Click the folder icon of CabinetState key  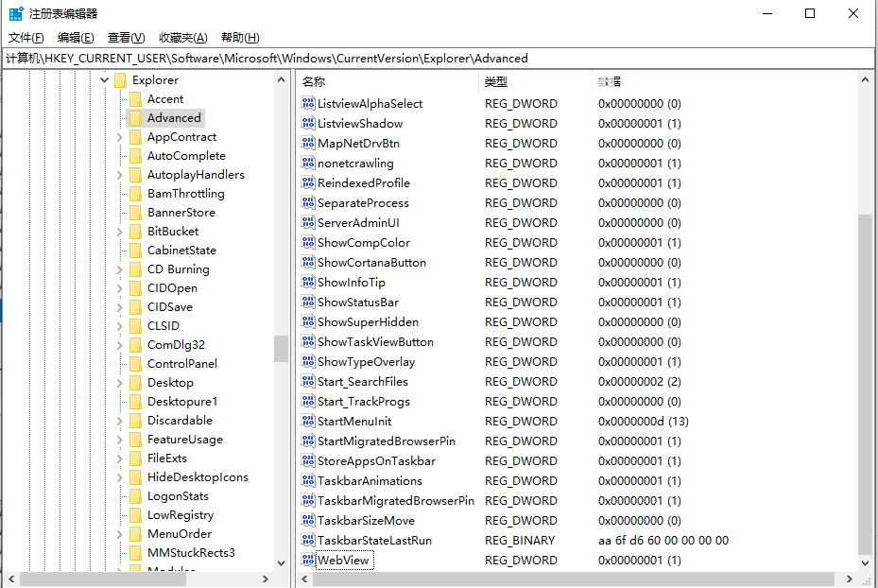135,251
